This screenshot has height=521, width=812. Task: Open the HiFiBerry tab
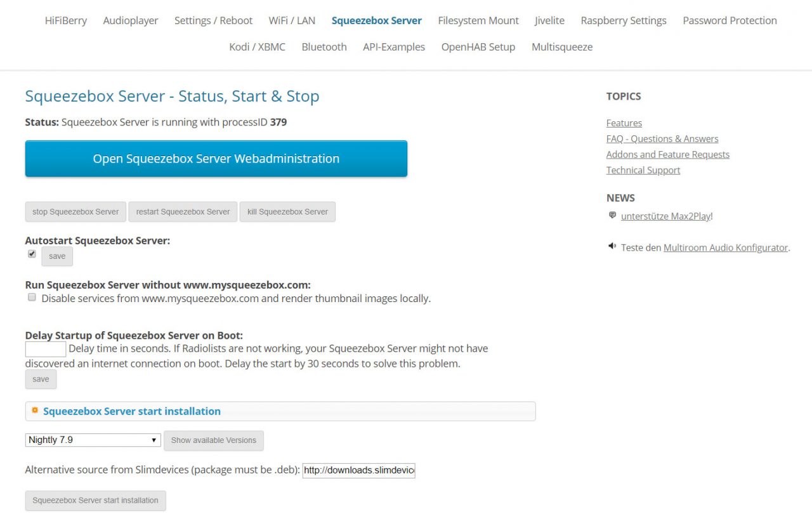[x=66, y=20]
